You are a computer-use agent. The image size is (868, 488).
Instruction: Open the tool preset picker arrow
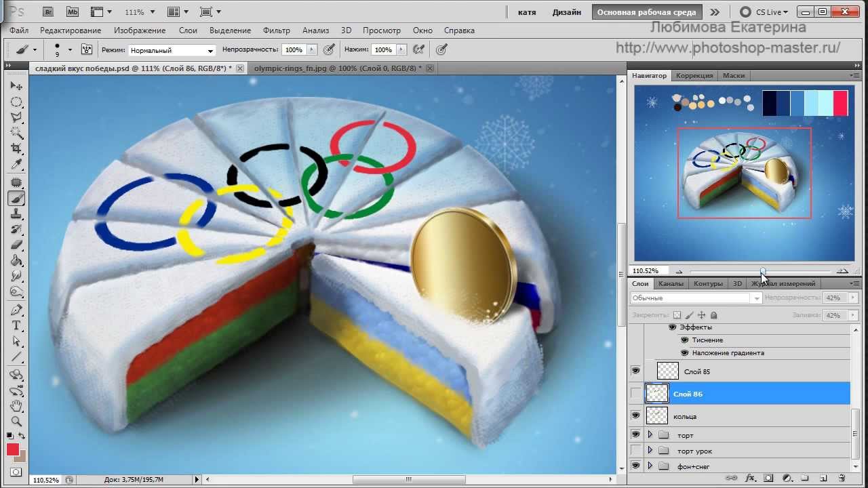coord(35,49)
